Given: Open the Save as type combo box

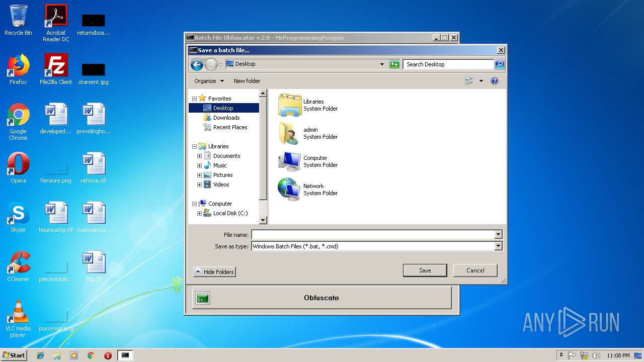Looking at the screenshot, I should (x=377, y=246).
